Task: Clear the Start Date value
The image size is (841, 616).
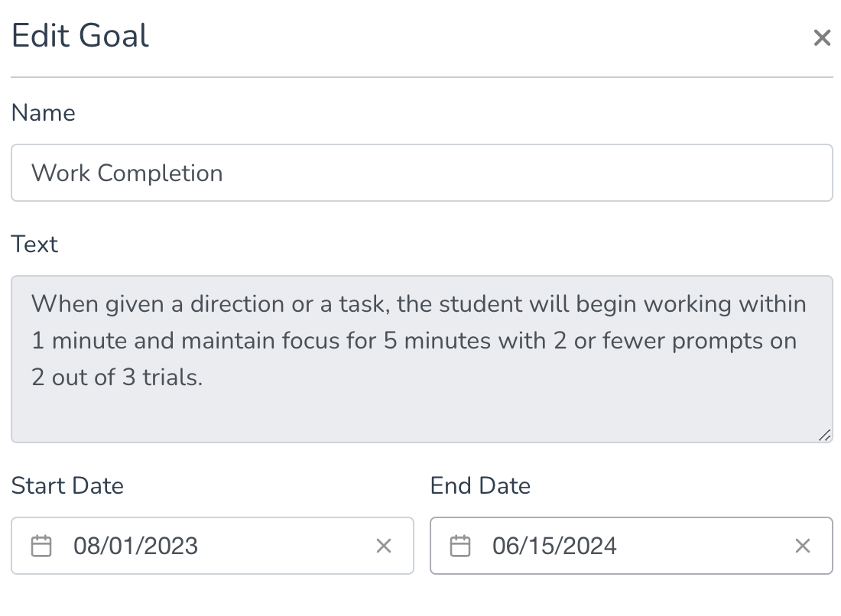Action: [384, 546]
